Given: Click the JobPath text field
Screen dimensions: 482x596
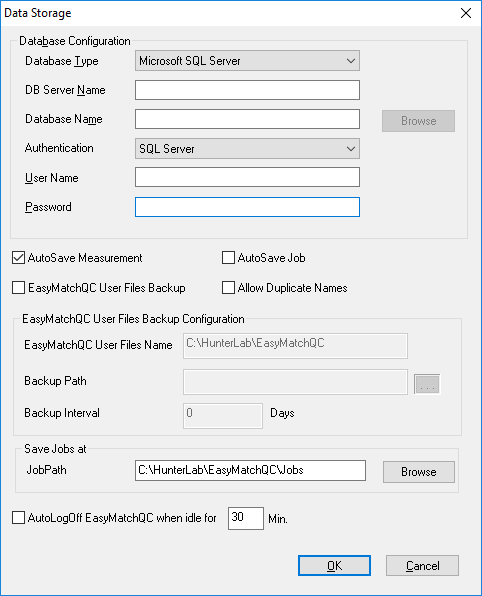Looking at the screenshot, I should coord(251,471).
